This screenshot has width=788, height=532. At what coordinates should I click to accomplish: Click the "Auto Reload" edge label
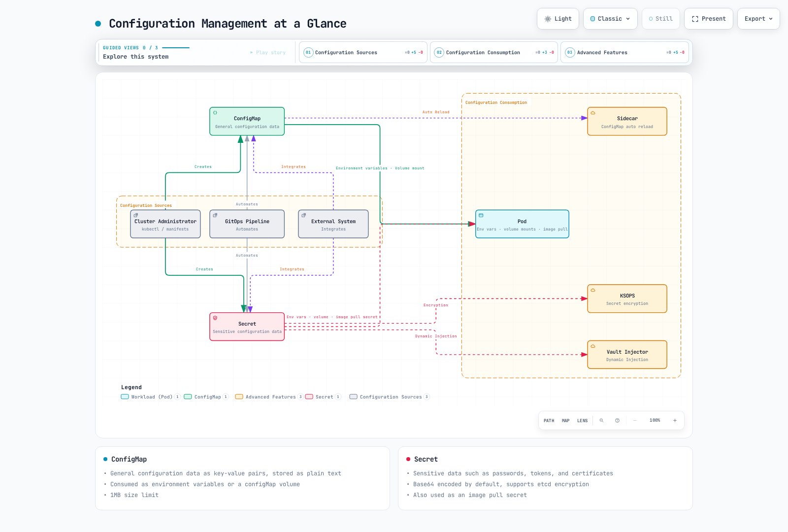click(x=436, y=112)
